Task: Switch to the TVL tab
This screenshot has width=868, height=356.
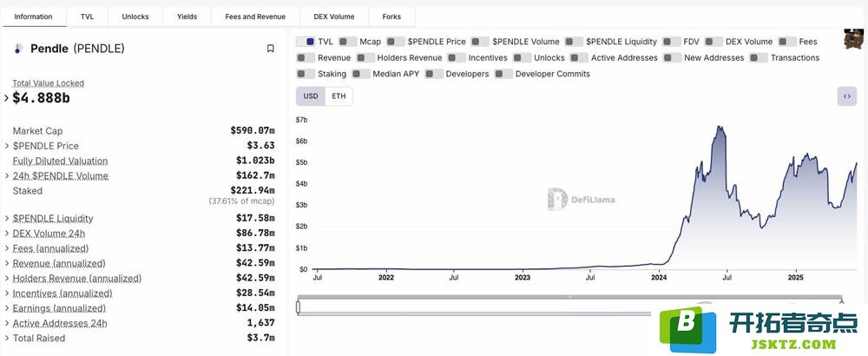Action: pyautogui.click(x=87, y=16)
